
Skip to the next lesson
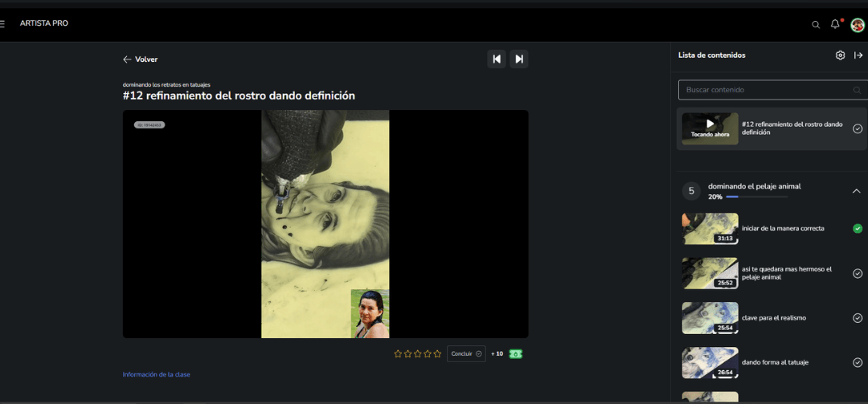point(519,59)
